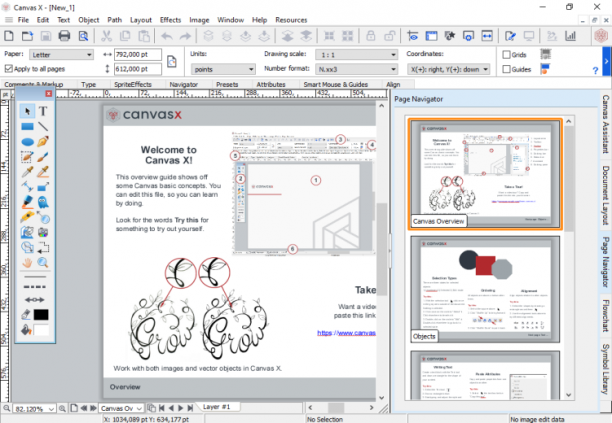Click the black stroke color swatch

tap(41, 315)
